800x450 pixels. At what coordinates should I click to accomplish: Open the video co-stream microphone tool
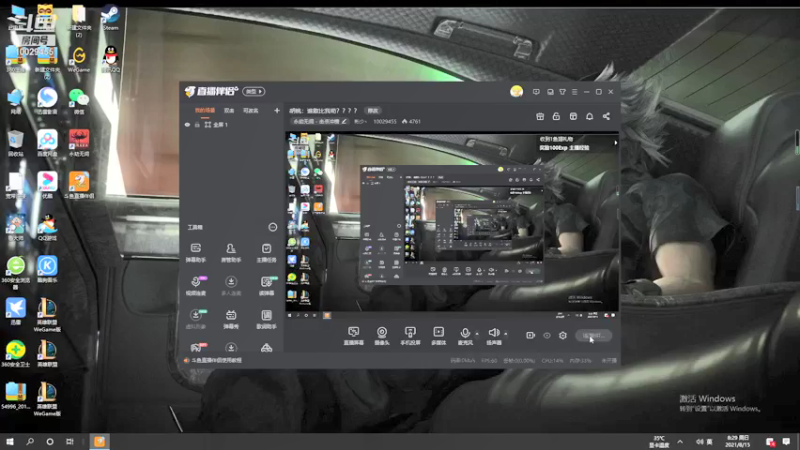click(x=195, y=286)
